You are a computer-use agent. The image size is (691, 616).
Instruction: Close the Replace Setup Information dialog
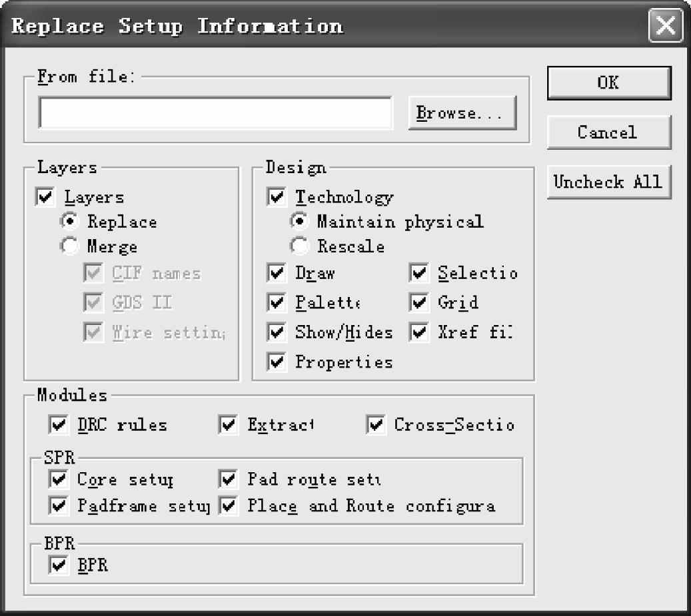click(x=666, y=27)
